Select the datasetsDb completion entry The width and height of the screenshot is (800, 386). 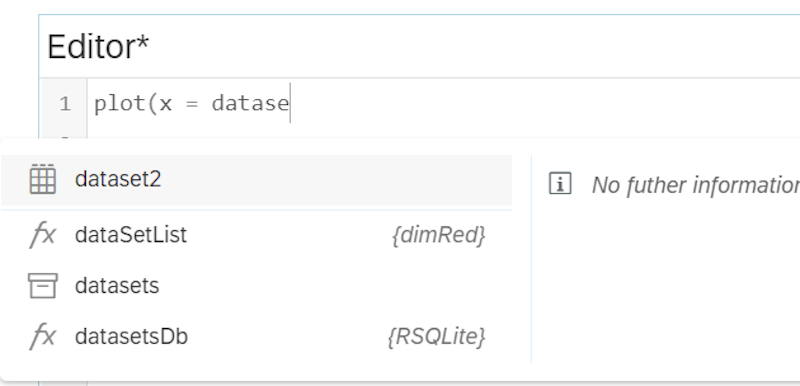coord(256,337)
